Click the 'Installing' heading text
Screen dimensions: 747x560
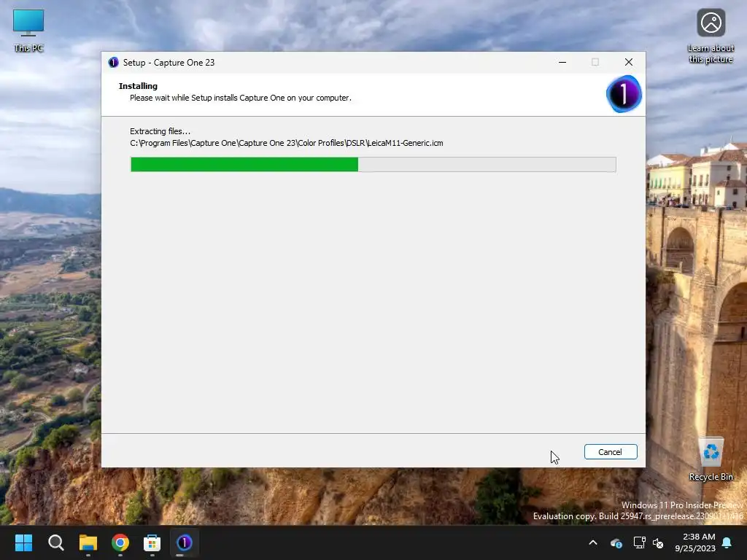point(138,86)
